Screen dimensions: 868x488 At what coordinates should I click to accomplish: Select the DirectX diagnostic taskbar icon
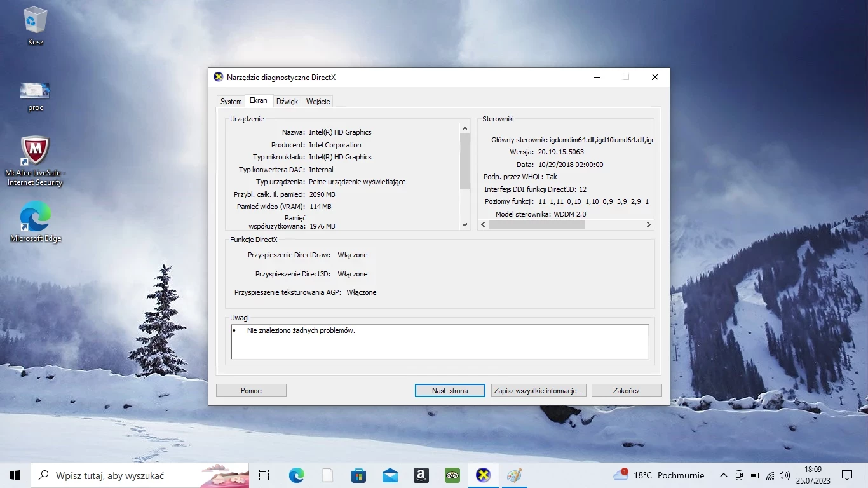[483, 475]
